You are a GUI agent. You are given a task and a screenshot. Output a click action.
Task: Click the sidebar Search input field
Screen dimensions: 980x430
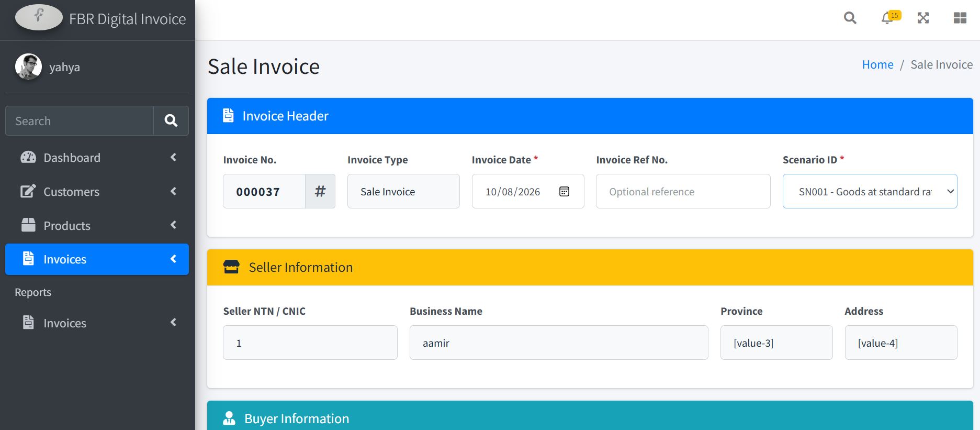tap(80, 121)
